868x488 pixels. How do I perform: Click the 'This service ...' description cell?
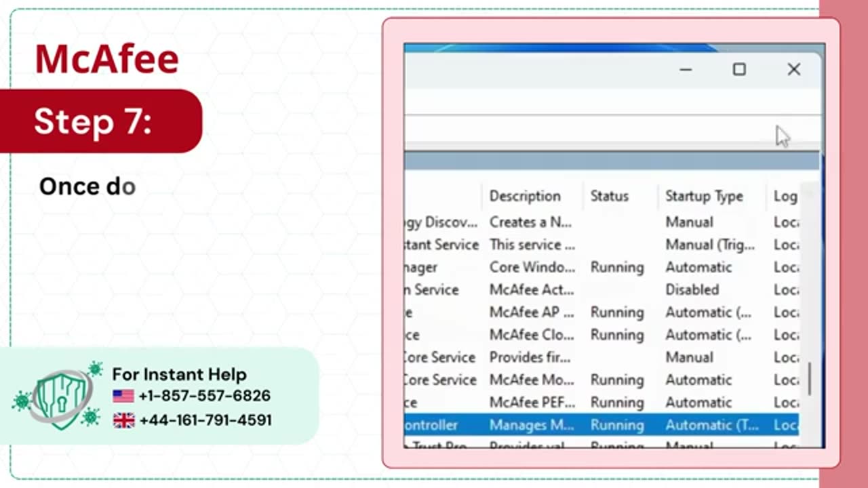[x=532, y=245]
